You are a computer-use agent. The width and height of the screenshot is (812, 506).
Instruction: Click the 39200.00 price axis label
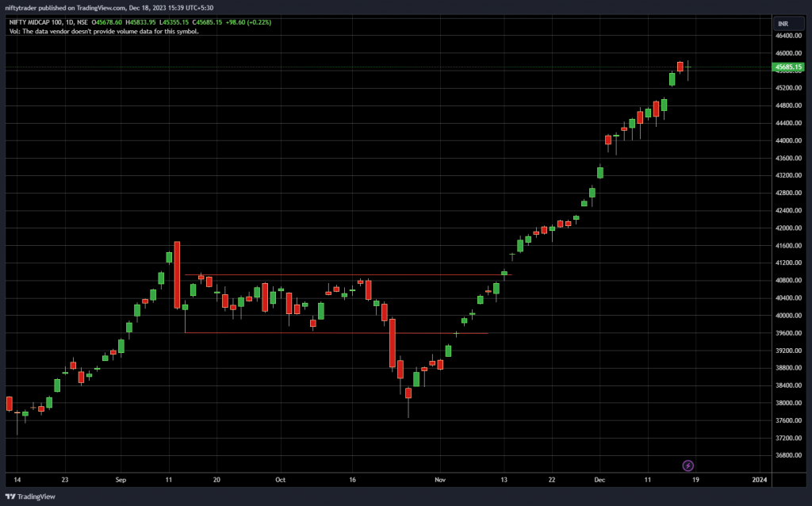789,351
